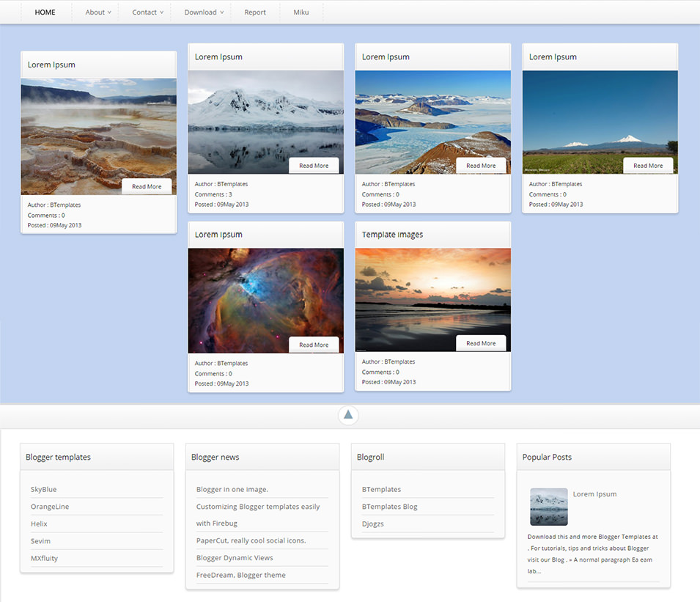
Task: Click Read More on the Template images post
Action: click(x=481, y=342)
